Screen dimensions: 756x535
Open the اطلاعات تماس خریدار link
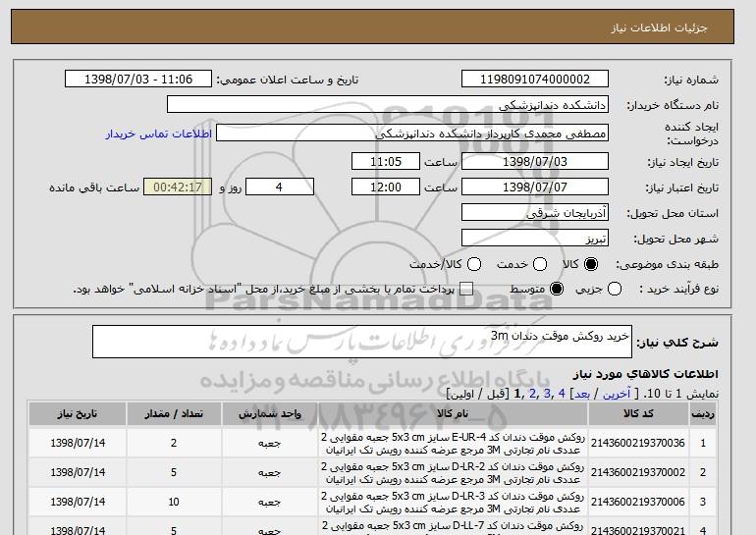coord(159,134)
